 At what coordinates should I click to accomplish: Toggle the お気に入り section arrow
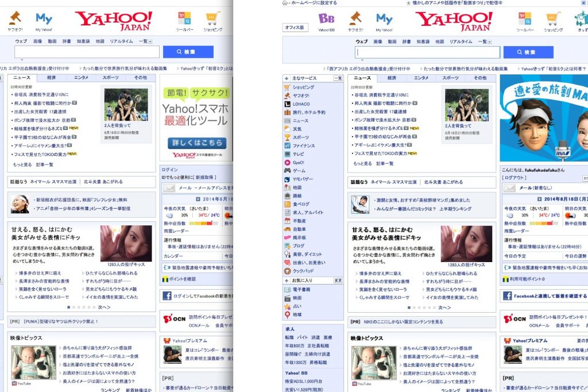coord(287,280)
